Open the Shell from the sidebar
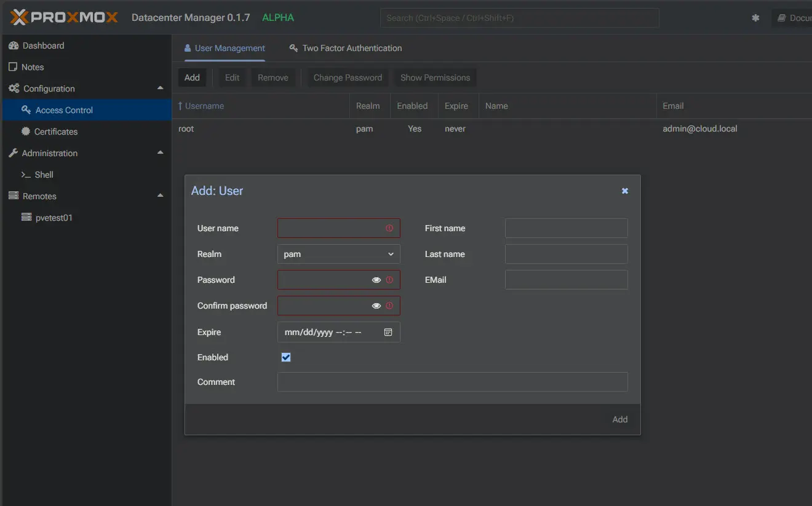 click(42, 174)
